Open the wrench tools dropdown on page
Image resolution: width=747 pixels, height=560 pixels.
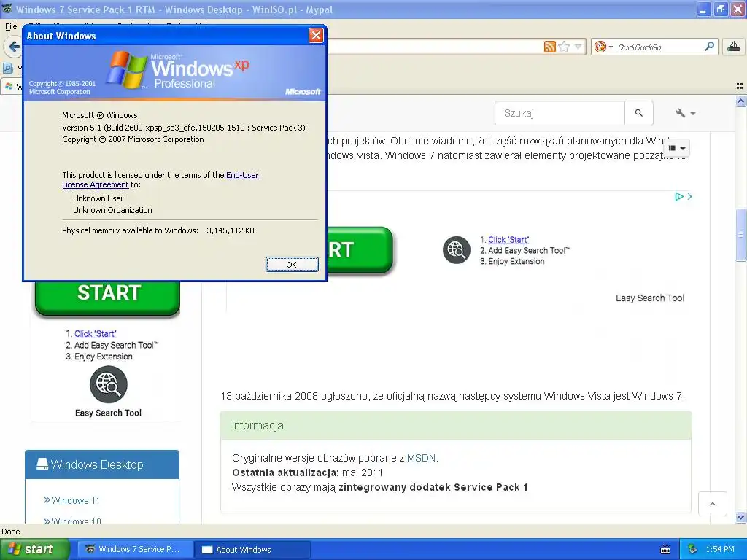685,113
